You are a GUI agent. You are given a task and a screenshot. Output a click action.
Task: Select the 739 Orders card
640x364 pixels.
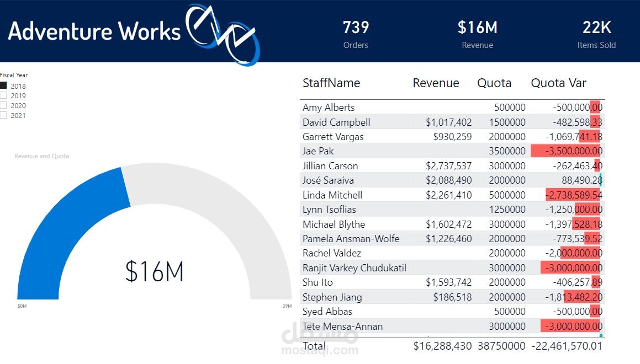356,34
